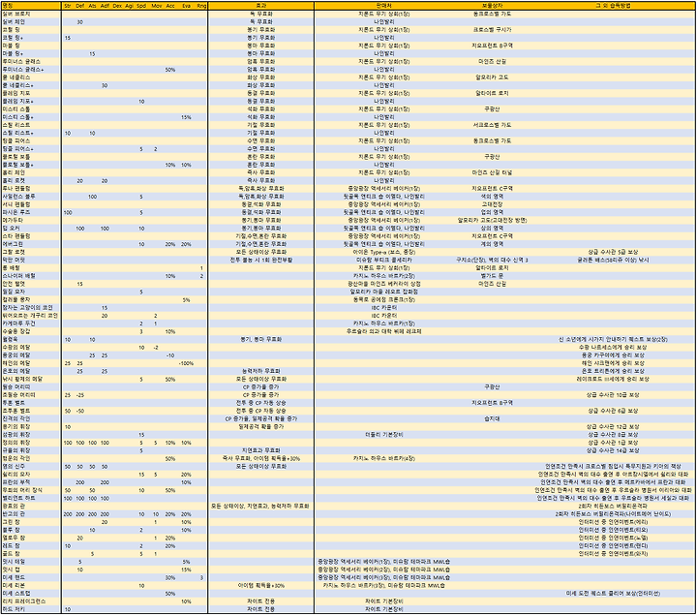Click the 수술용 장갑 item name
This screenshot has height=616, width=697.
16,331
